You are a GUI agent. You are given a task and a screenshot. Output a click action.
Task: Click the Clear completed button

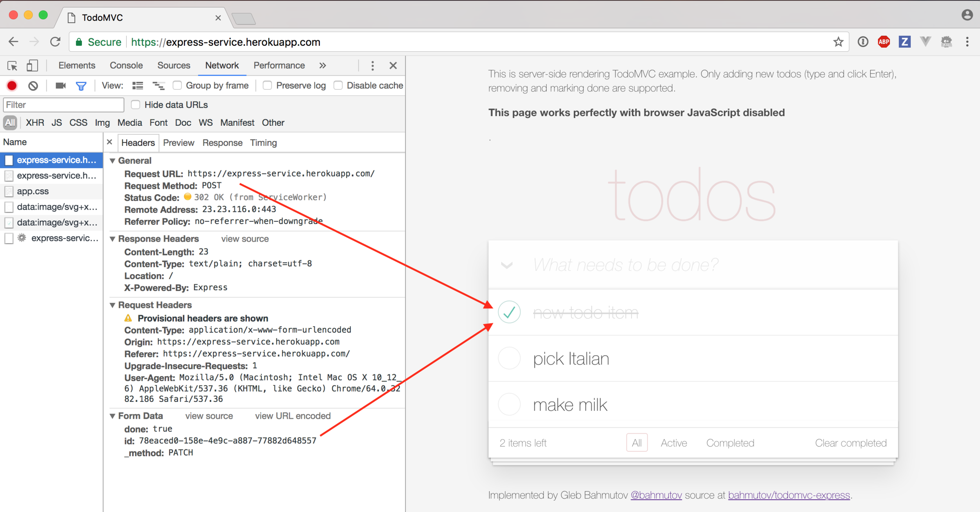tap(851, 443)
